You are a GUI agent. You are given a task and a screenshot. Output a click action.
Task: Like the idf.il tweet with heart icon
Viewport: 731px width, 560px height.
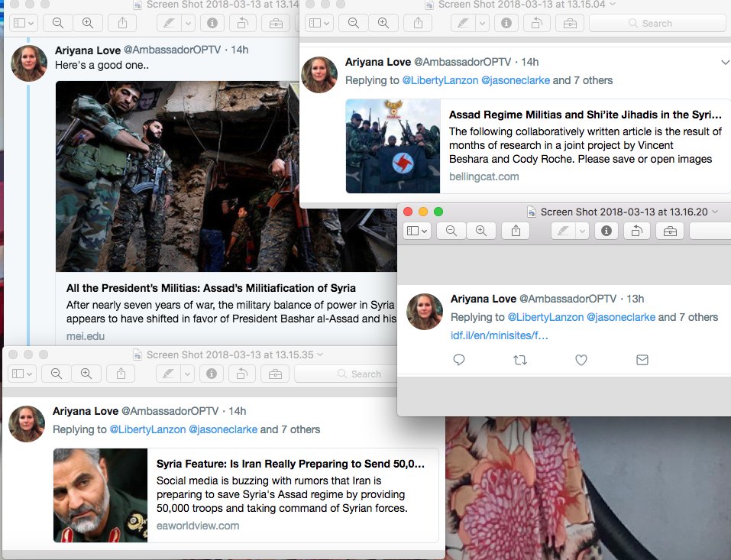click(x=581, y=360)
